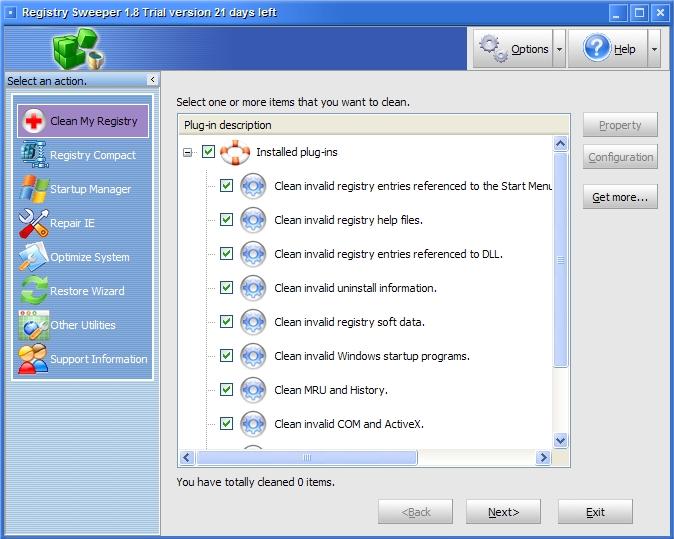674x539 pixels.
Task: Uncheck the invalid uninstall information checkbox
Action: (227, 288)
